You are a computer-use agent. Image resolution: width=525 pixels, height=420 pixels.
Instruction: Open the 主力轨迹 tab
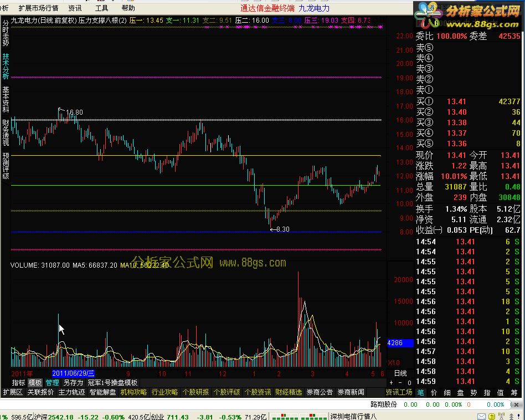point(71,392)
